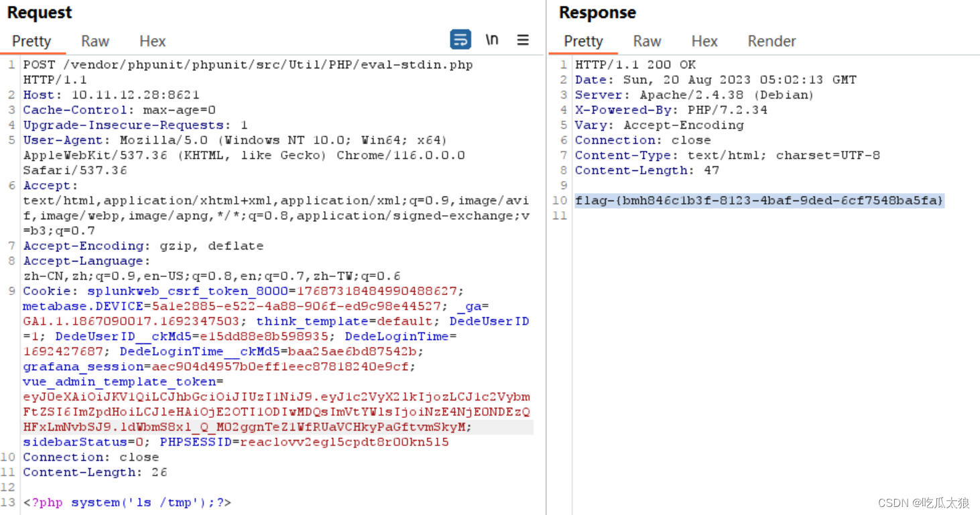Click the Content-Type: text/html line

727,156
